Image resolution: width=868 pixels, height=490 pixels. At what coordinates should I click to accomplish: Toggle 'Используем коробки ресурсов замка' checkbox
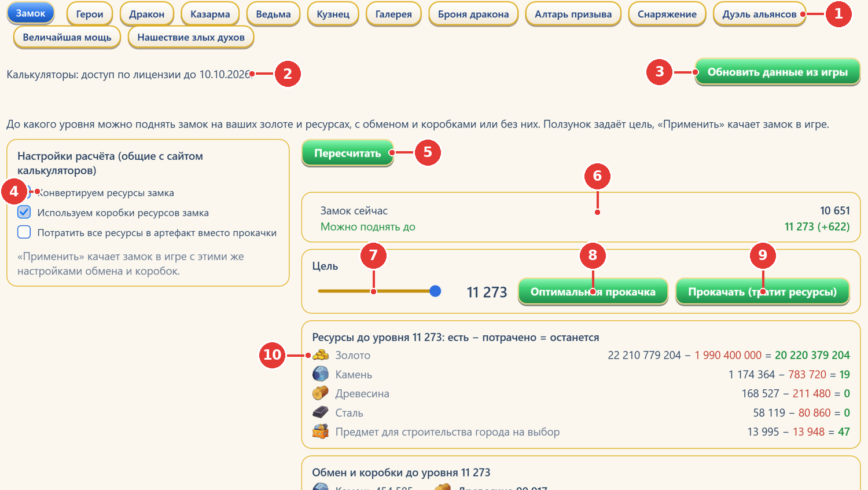click(x=24, y=212)
